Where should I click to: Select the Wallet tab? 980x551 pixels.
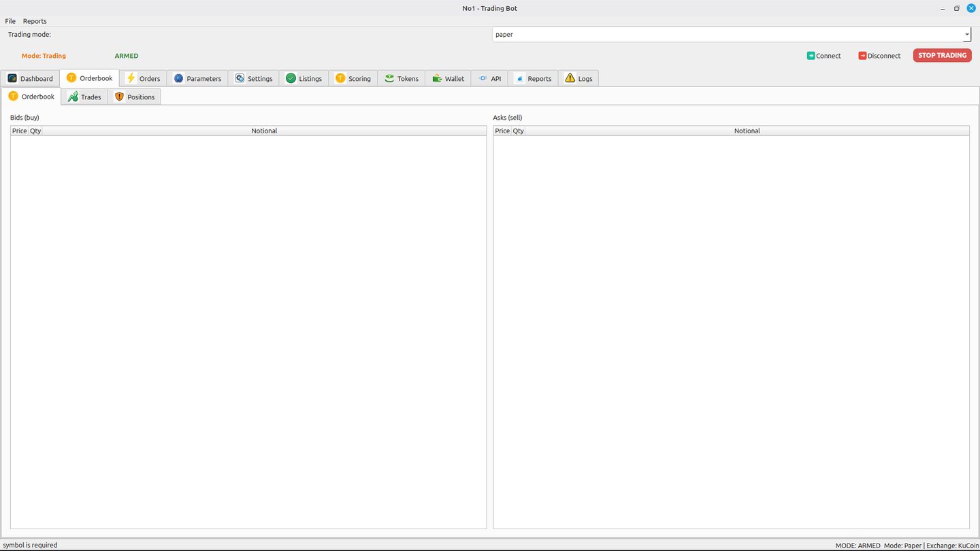pos(448,78)
